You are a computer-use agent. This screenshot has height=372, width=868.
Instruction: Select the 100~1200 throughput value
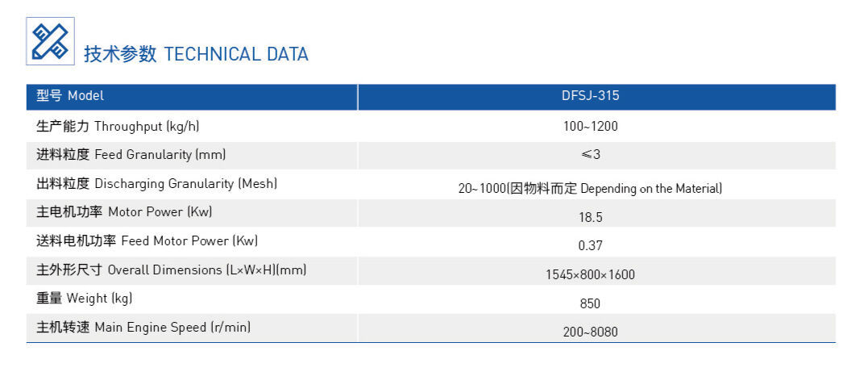tap(590, 127)
